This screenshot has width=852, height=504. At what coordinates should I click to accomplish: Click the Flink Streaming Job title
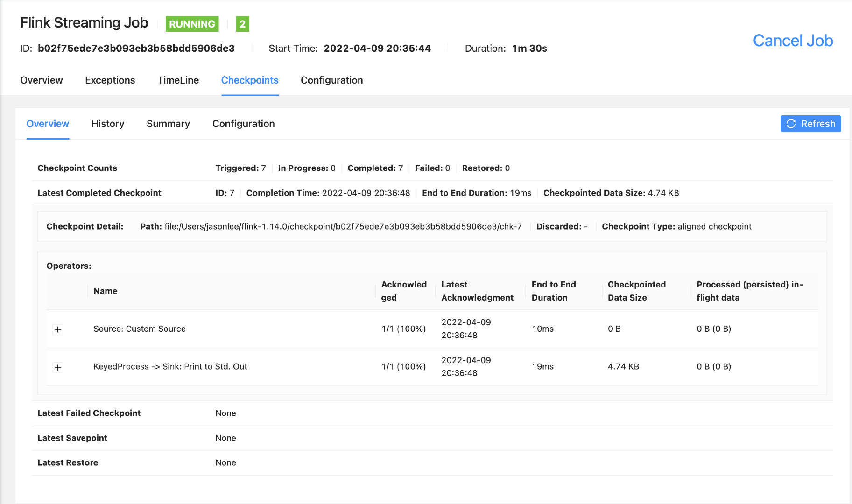[84, 22]
